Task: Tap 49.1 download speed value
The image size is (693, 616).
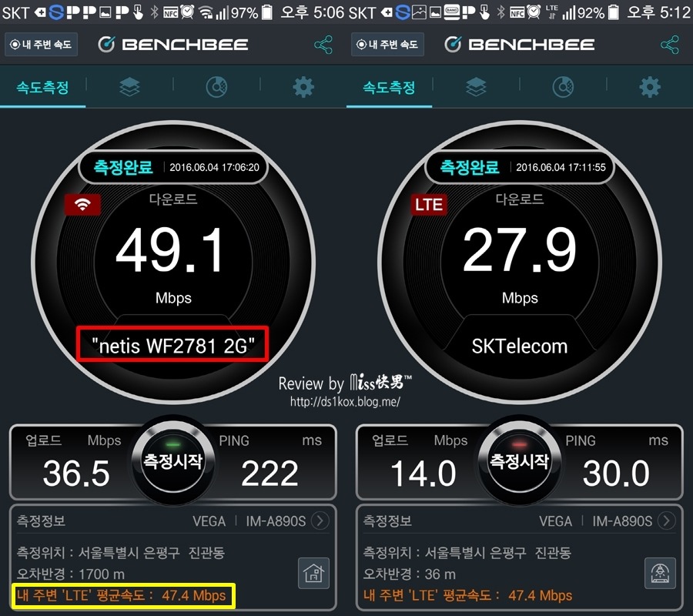Action: pyautogui.click(x=170, y=249)
